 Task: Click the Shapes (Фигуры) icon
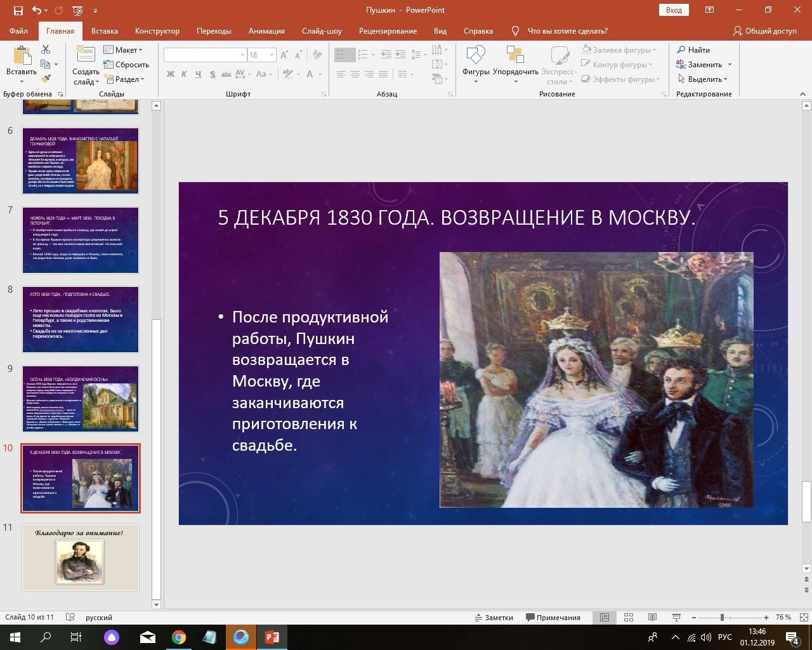(x=475, y=55)
